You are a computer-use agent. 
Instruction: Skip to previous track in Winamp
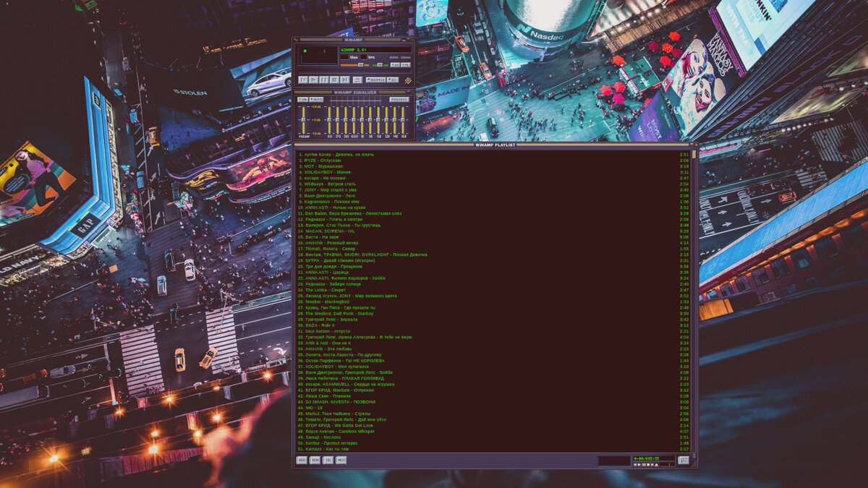303,80
